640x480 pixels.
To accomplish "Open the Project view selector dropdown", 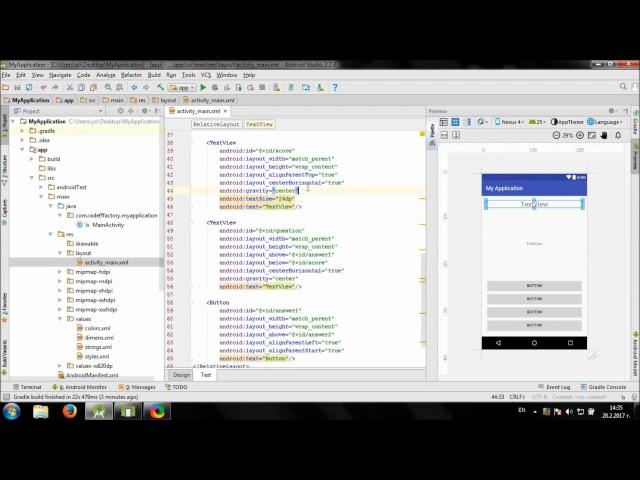I will (58, 111).
